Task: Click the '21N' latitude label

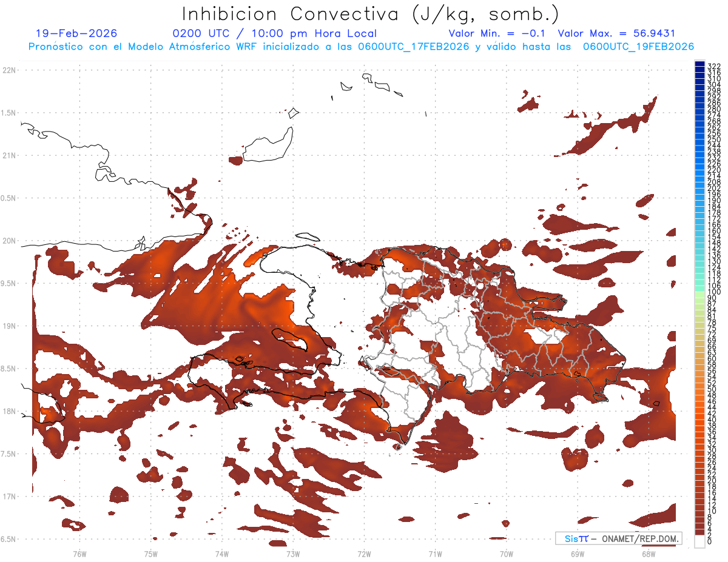Action: tap(10, 156)
